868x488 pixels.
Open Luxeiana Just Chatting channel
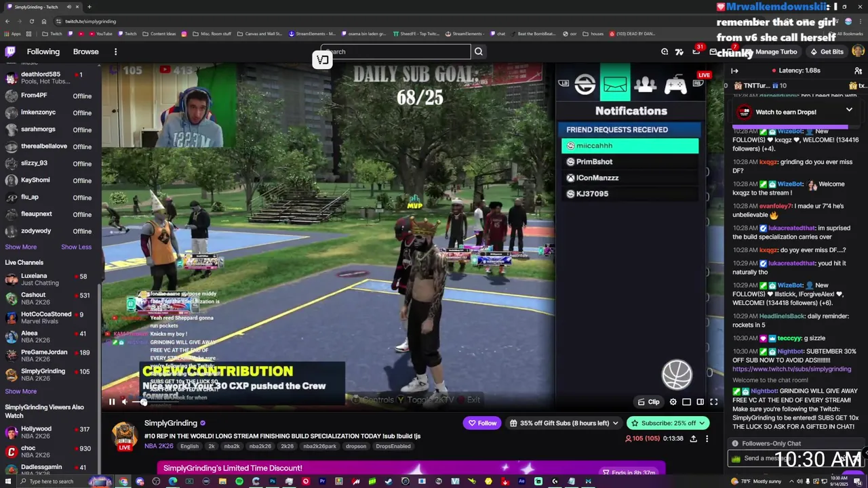click(x=50, y=279)
